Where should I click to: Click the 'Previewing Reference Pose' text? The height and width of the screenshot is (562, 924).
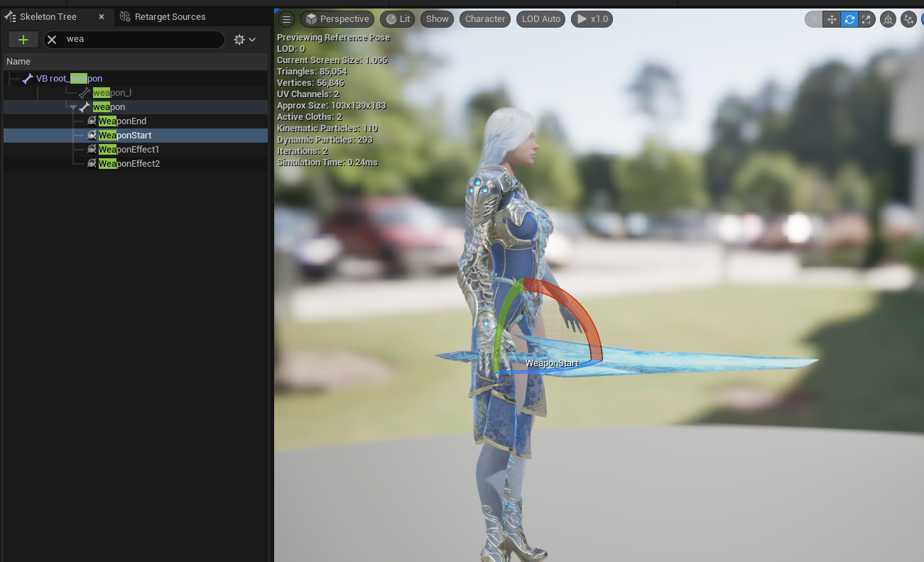(x=333, y=38)
